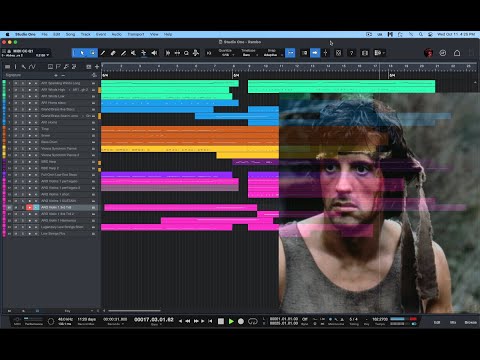Click the signature marker at bar 8
480x360 pixels.
[x=236, y=76]
